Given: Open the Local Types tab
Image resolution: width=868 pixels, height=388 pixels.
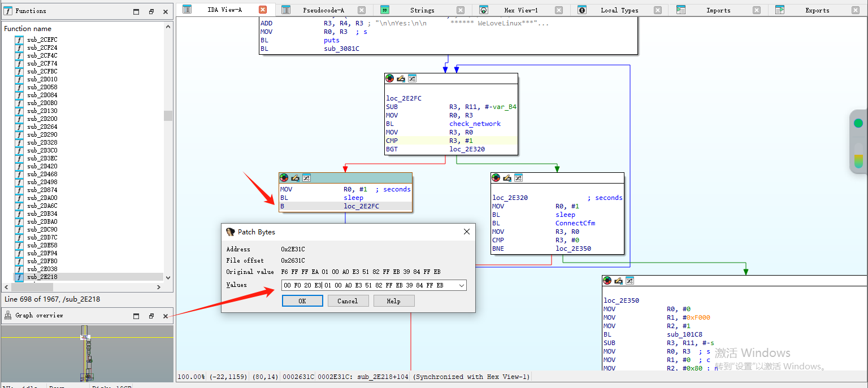Looking at the screenshot, I should pyautogui.click(x=619, y=10).
